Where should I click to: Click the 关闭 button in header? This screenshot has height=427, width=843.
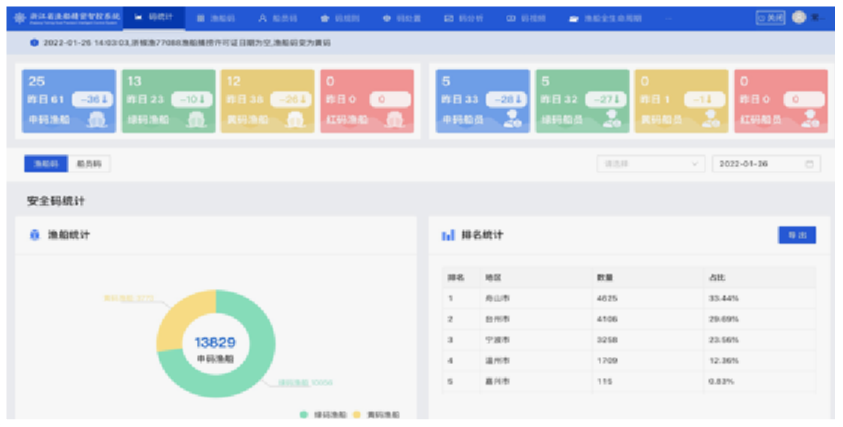770,18
